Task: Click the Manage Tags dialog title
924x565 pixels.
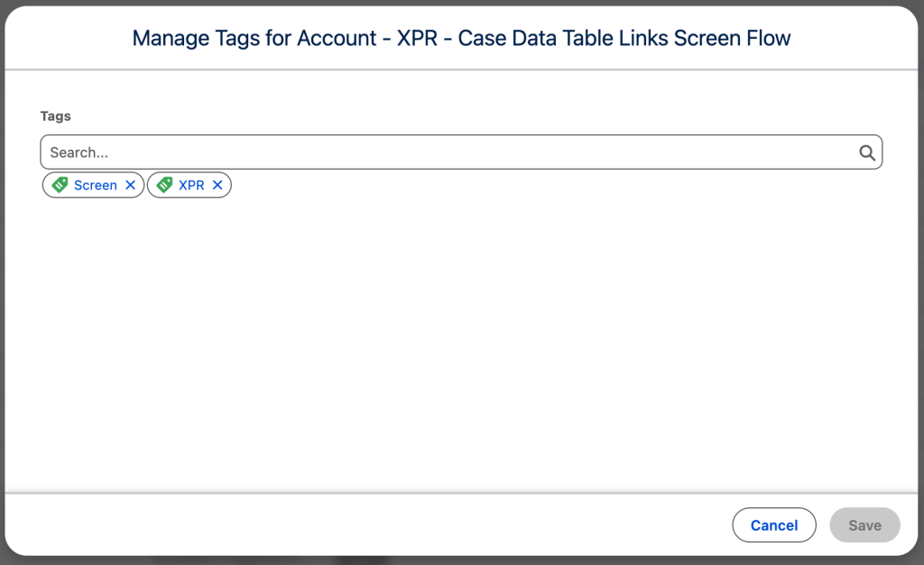Action: tap(461, 38)
